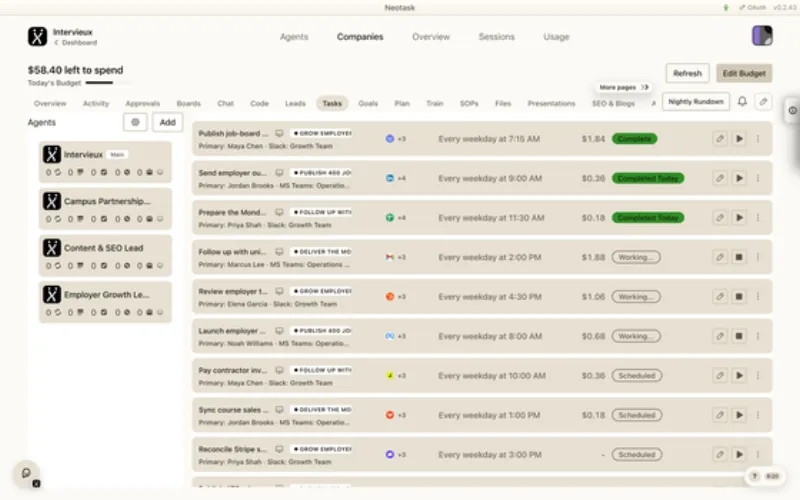
Task: Edit the Reconcile Stripe task
Action: (x=719, y=455)
